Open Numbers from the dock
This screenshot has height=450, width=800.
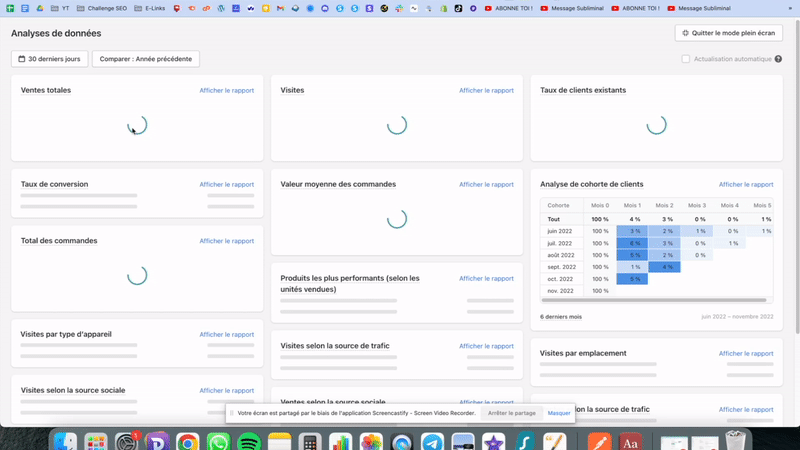340,442
